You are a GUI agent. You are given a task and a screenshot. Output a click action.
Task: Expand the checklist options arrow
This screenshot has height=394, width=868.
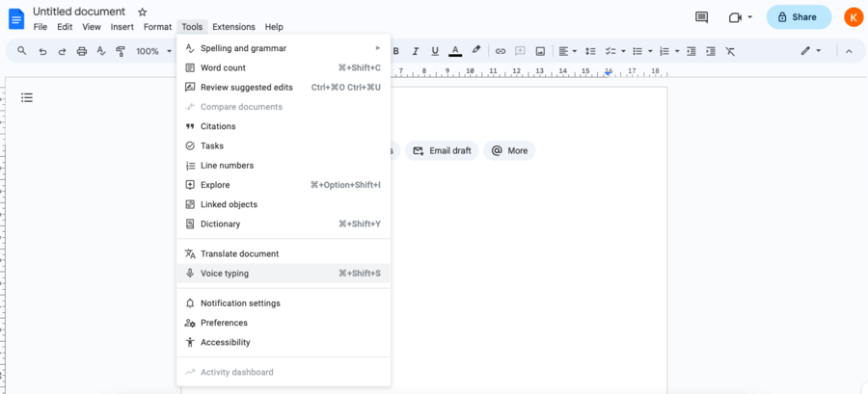(x=623, y=51)
